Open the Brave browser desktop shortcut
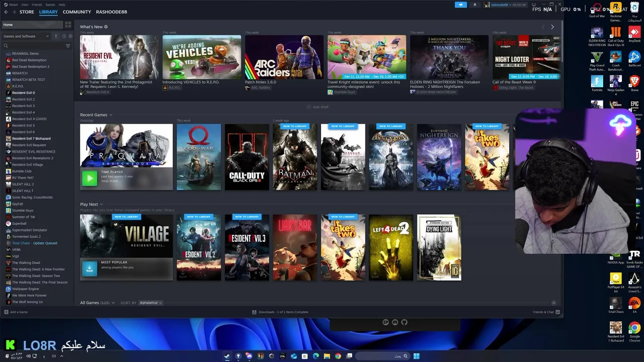This screenshot has height=362, width=644. (x=634, y=83)
